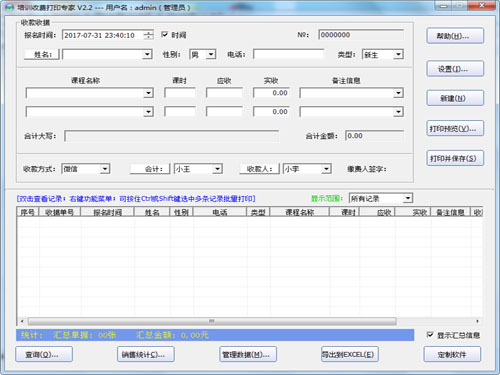The height and width of the screenshot is (375, 500).
Task: Click the 帮助(H) button
Action: 455,36
